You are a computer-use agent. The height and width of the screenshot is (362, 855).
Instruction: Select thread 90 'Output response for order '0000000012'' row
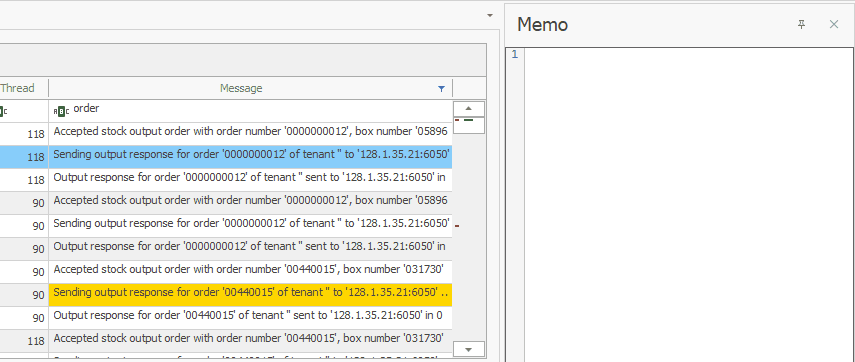pyautogui.click(x=250, y=249)
